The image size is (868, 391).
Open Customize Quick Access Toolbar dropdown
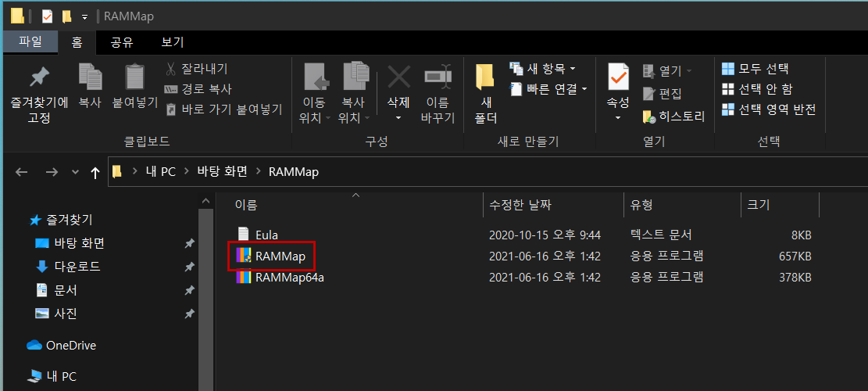click(x=84, y=17)
